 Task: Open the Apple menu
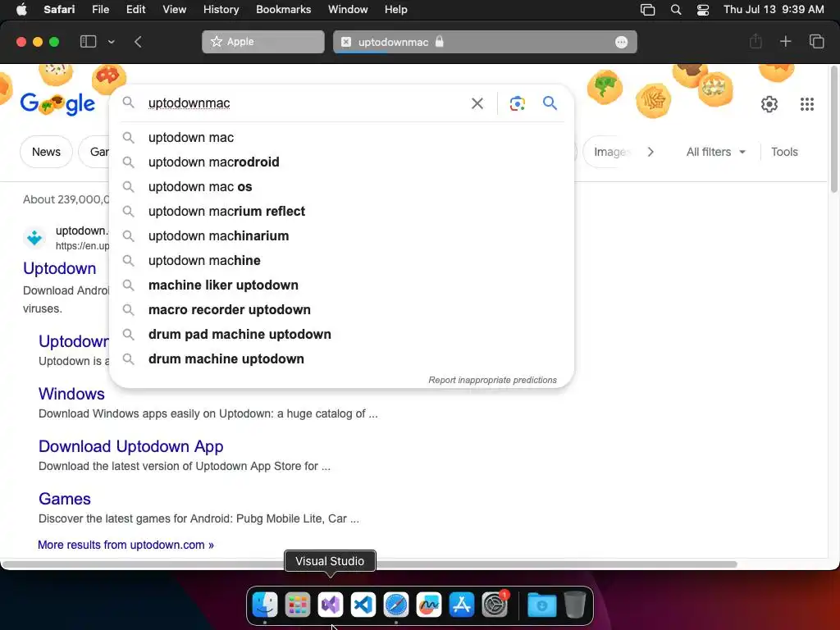tap(21, 10)
